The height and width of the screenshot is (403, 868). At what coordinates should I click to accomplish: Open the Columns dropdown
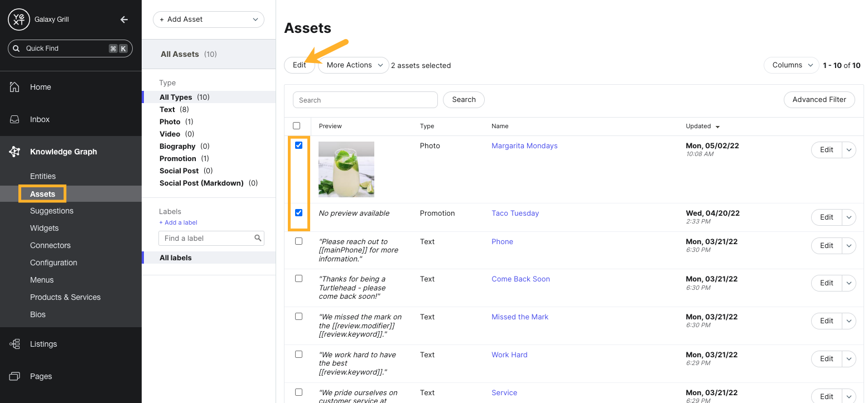(x=791, y=65)
